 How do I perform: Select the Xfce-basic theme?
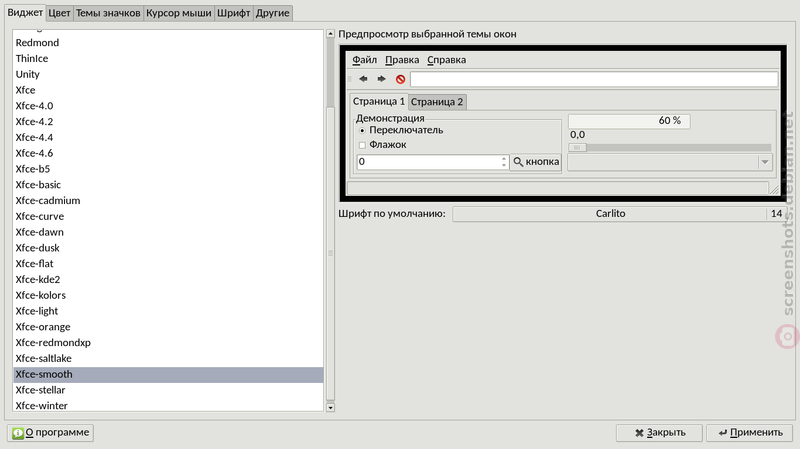(x=168, y=185)
